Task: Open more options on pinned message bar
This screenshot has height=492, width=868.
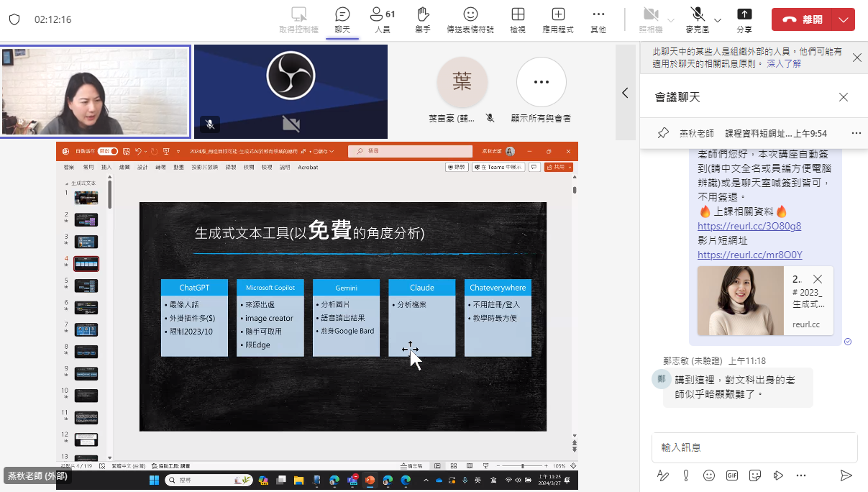Action: tap(856, 133)
